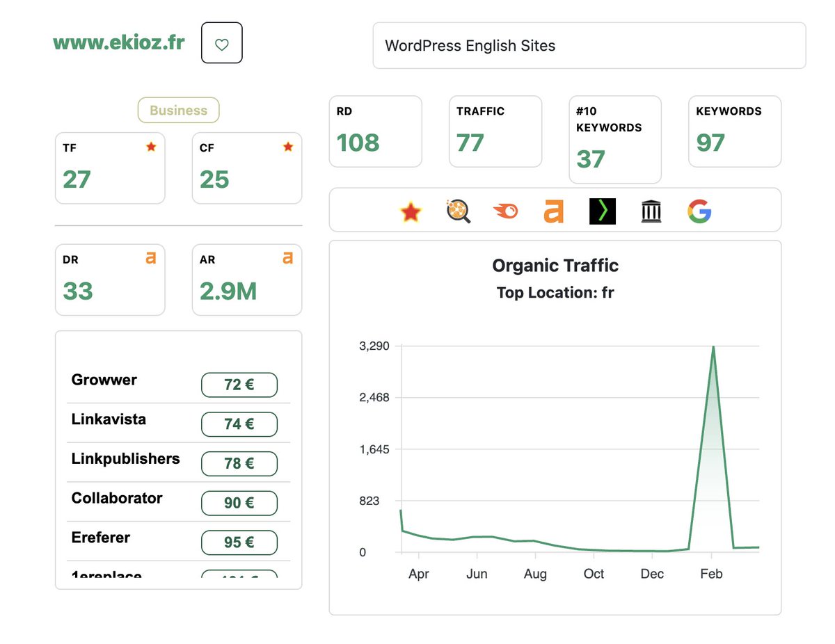Viewport: 835px width, 644px height.
Task: Click the Linkavista platform name
Action: click(109, 419)
